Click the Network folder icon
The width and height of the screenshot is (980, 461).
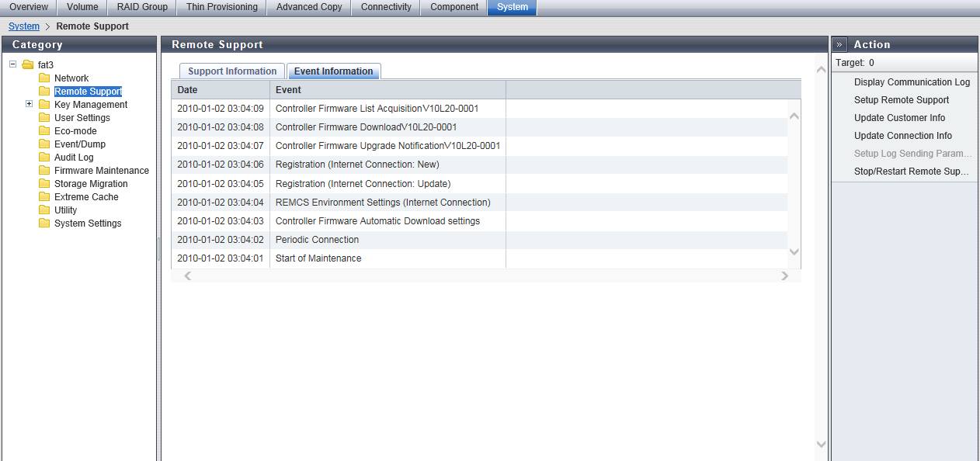click(x=44, y=78)
